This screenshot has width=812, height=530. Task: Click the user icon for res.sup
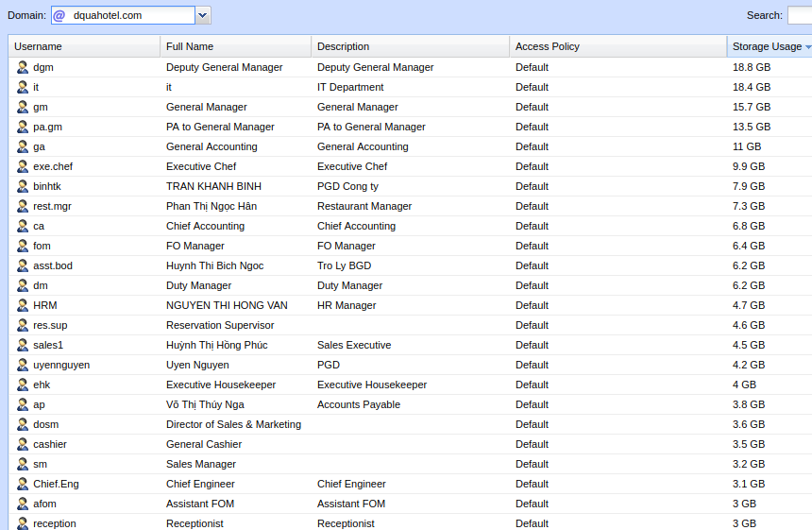pos(23,325)
